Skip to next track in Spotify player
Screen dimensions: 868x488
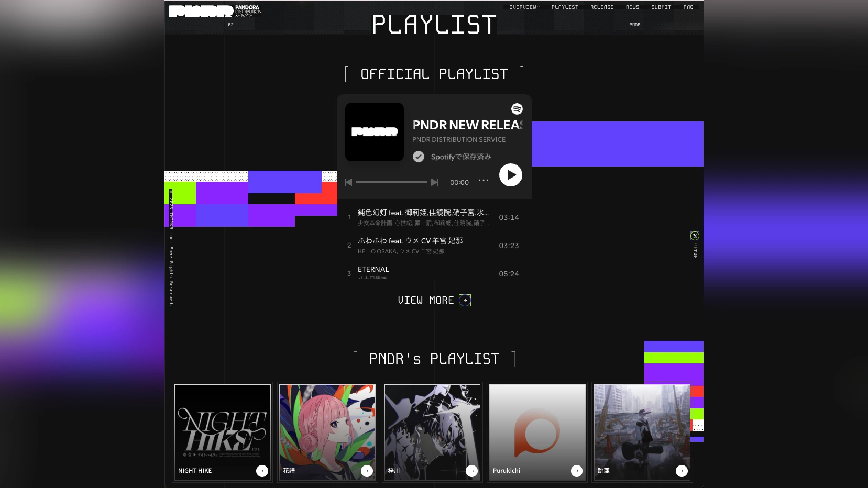click(x=435, y=182)
